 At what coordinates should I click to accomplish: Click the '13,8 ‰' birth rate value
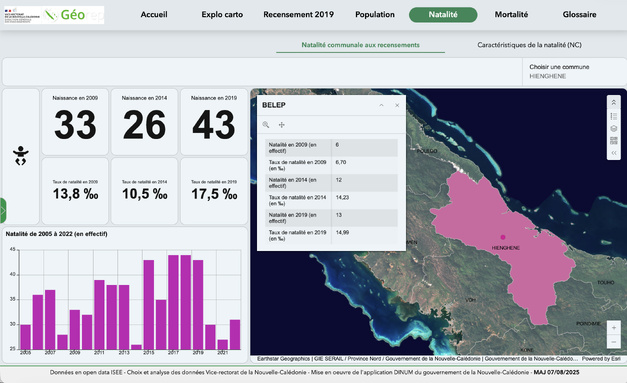coord(76,194)
